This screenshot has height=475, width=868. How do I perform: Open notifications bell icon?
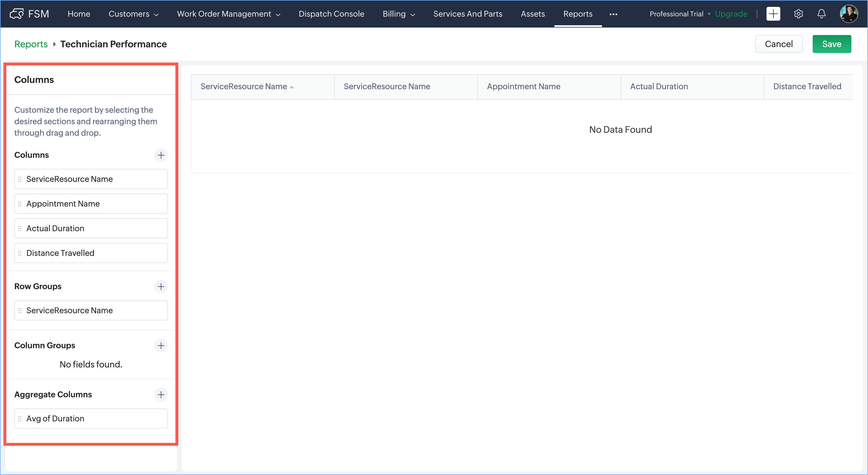tap(821, 14)
